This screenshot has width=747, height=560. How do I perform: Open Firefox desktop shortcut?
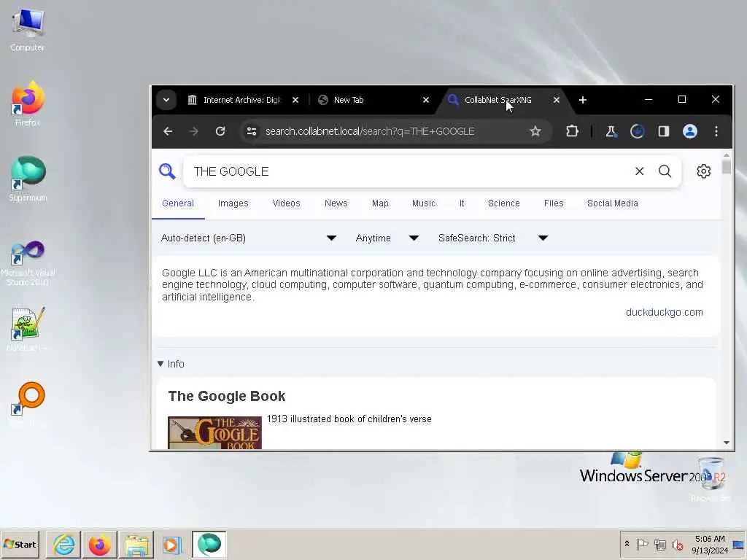(x=28, y=104)
